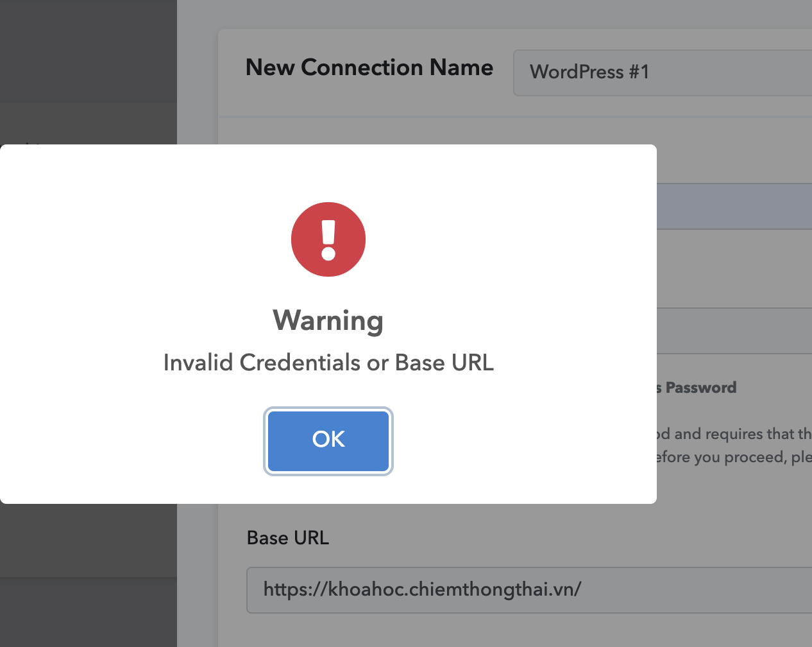Screen dimensions: 812x647
Task: Focus the WordPress #1 connection name field
Action: point(663,73)
